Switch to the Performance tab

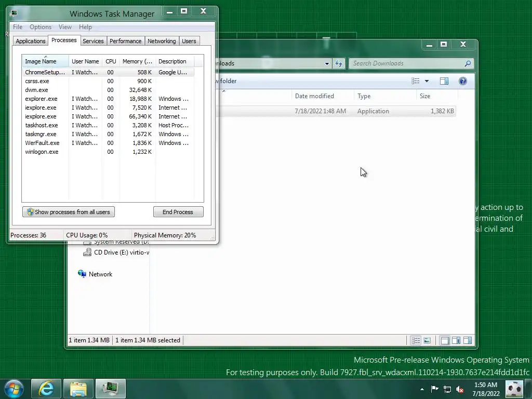click(125, 41)
